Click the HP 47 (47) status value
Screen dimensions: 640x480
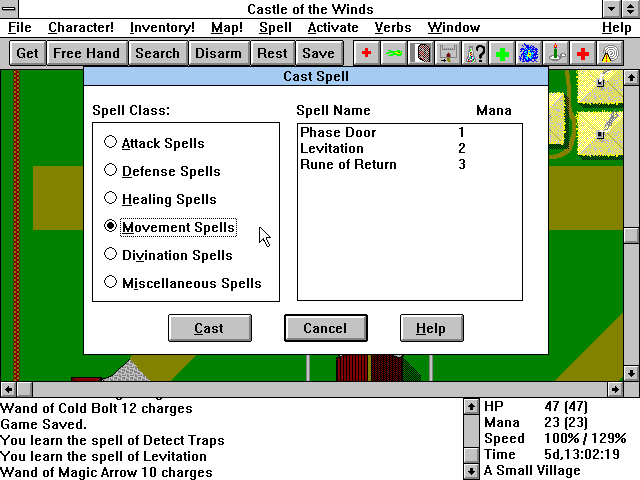coord(566,406)
